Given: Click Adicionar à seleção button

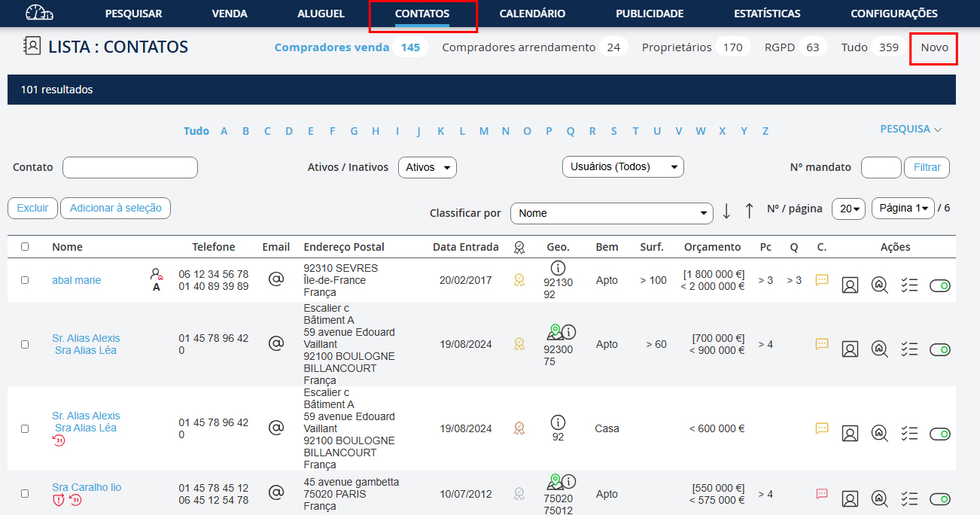Looking at the screenshot, I should click(115, 209).
